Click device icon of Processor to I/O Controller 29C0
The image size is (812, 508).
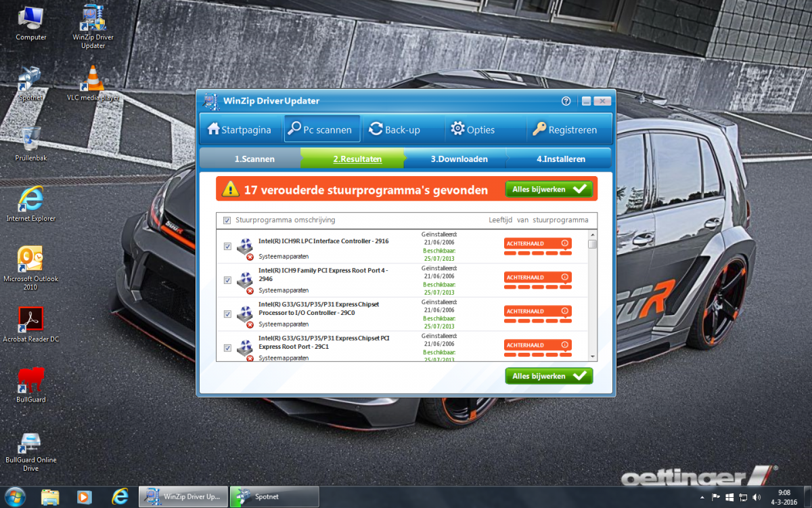[x=245, y=316]
